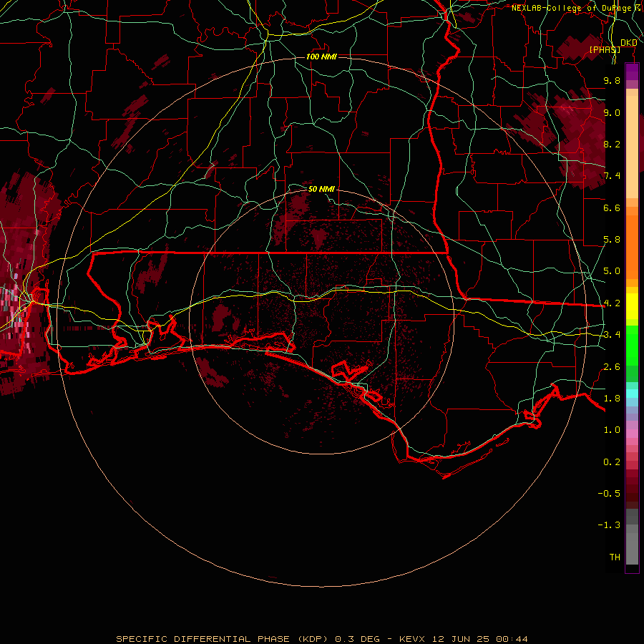This screenshot has width=644, height=644.
Task: Select the 8.2 legend value
Action: pos(612,144)
